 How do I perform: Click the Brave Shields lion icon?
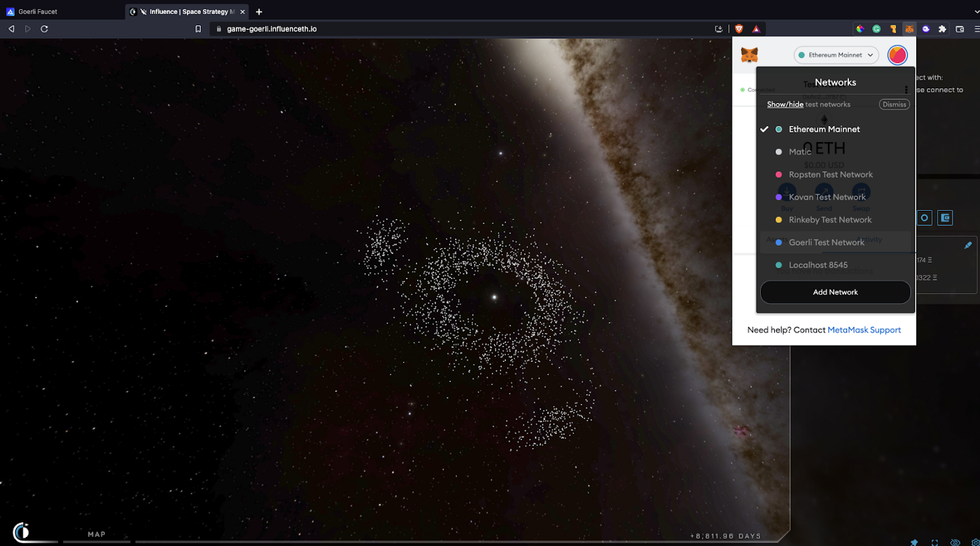point(739,29)
